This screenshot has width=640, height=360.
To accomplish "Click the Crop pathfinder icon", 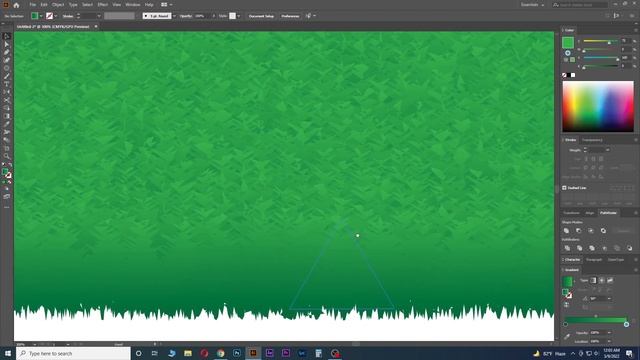I will coord(604,248).
